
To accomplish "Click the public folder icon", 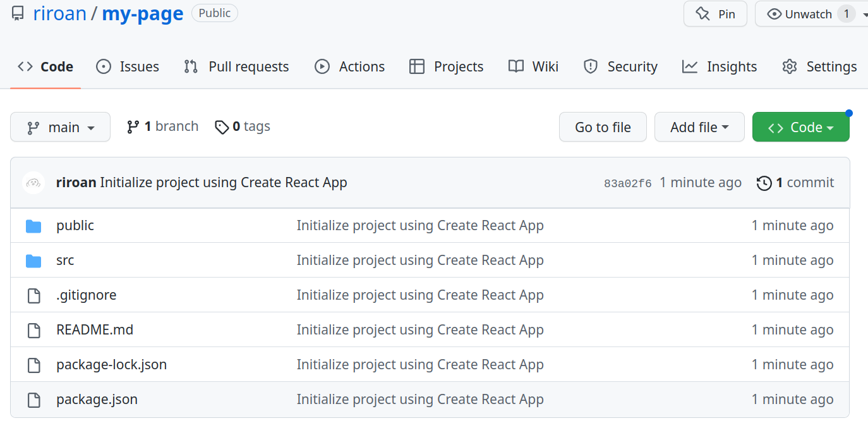I will (33, 226).
